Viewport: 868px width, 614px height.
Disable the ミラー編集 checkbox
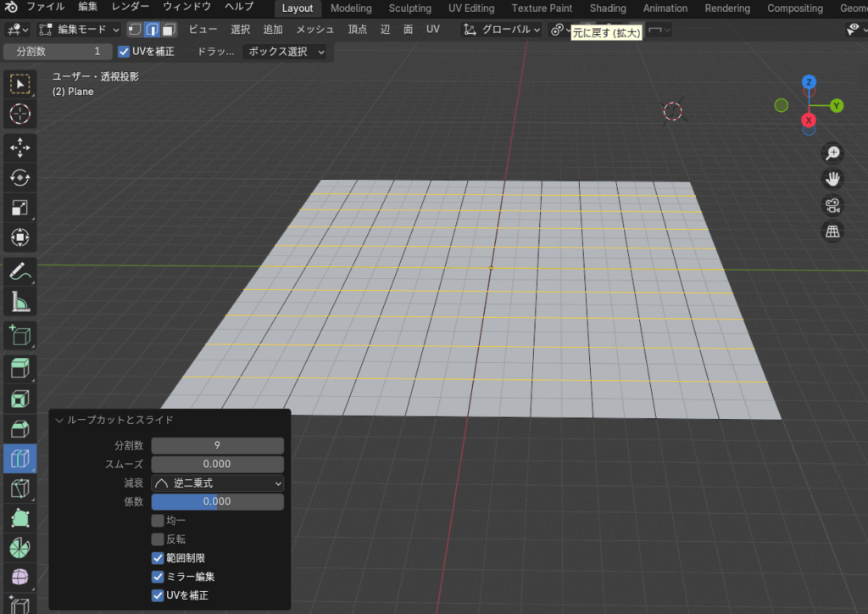(158, 577)
